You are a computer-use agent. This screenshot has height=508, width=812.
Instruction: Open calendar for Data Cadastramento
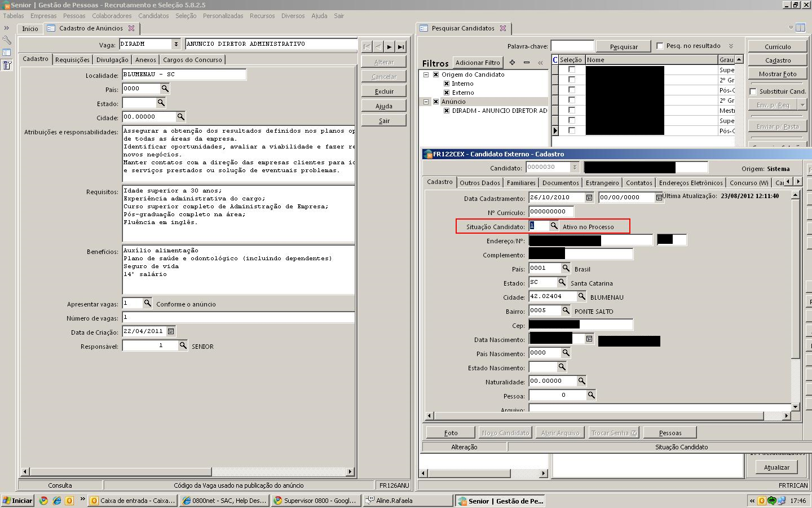pyautogui.click(x=589, y=198)
